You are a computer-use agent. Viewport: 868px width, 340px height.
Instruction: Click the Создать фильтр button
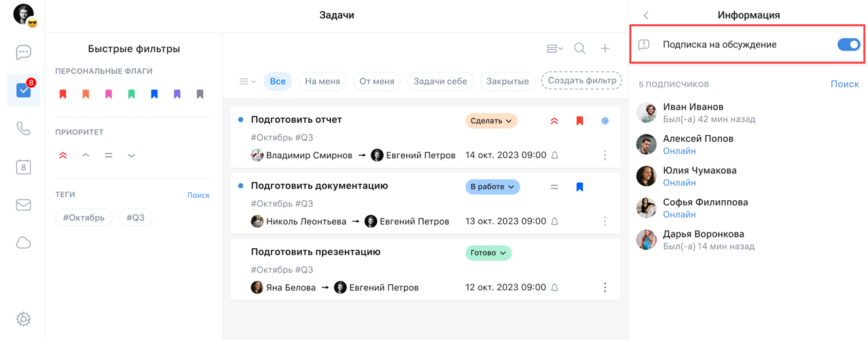click(x=582, y=81)
